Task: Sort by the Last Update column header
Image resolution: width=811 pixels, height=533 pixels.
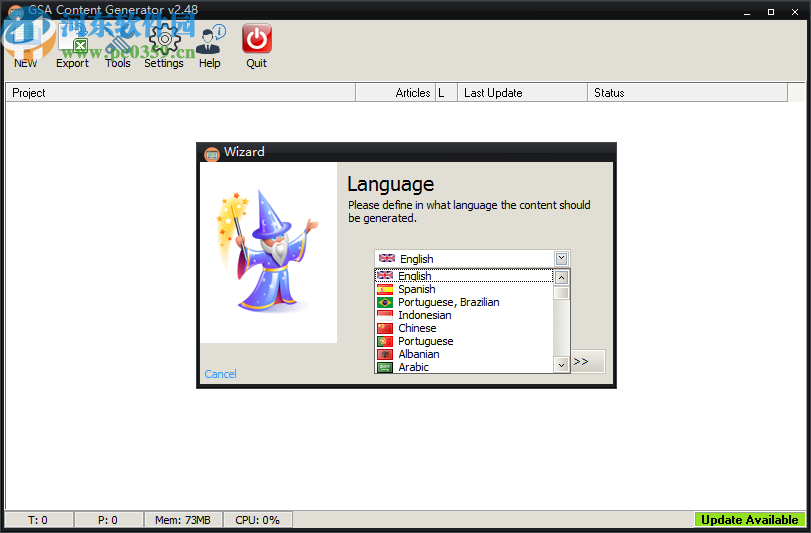Action: point(522,93)
